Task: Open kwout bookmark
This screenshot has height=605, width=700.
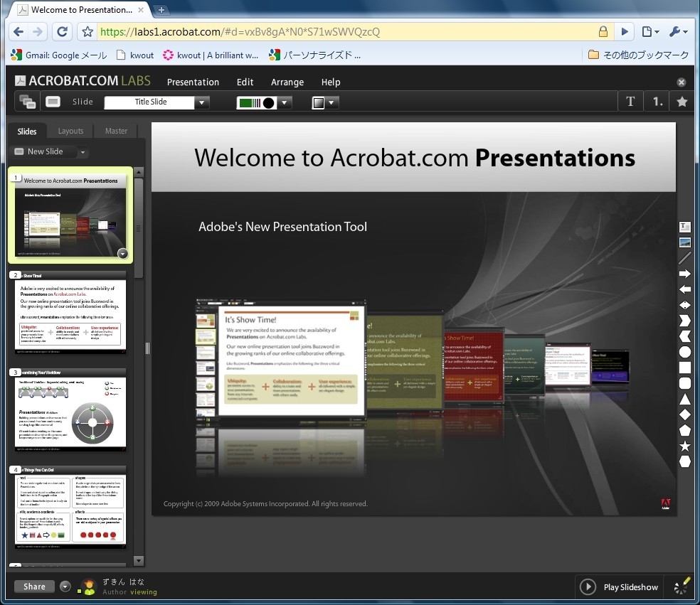Action: click(x=135, y=55)
